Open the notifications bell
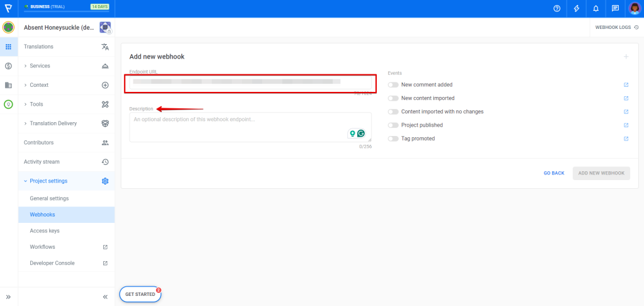Viewport: 644px width, 306px height. 596,9
